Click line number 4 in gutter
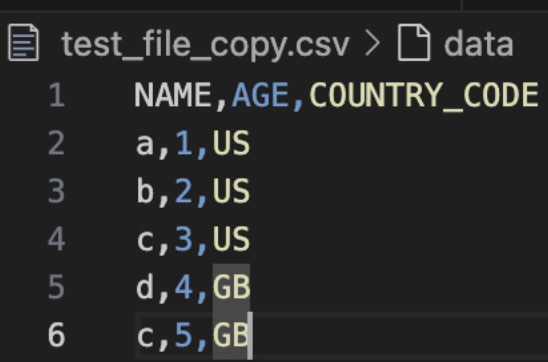The width and height of the screenshot is (548, 362). click(57, 239)
